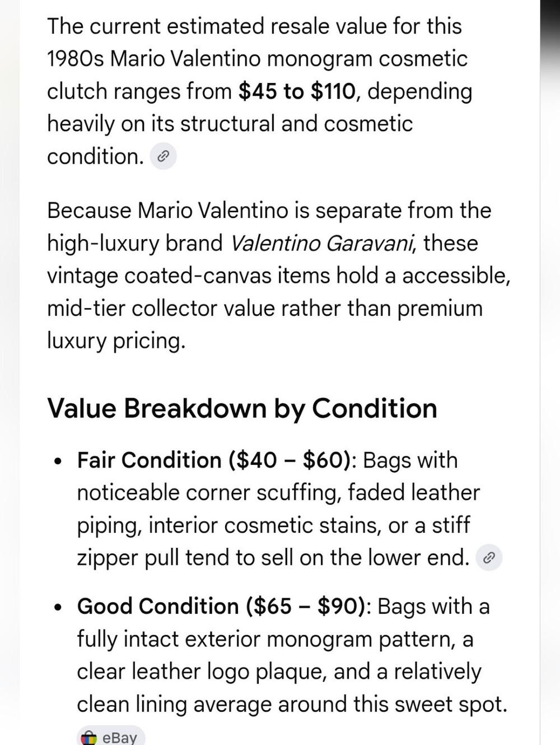Open the eBay source chip label
Viewport: 560px width, 745px height.
click(x=120, y=738)
